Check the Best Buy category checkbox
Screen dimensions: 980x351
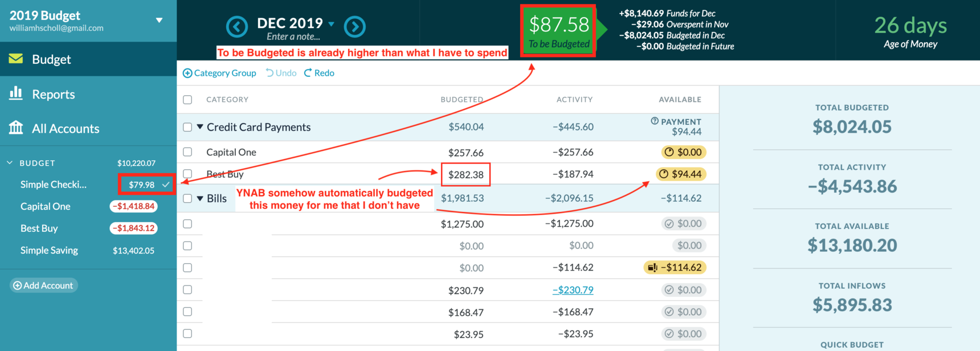(187, 174)
